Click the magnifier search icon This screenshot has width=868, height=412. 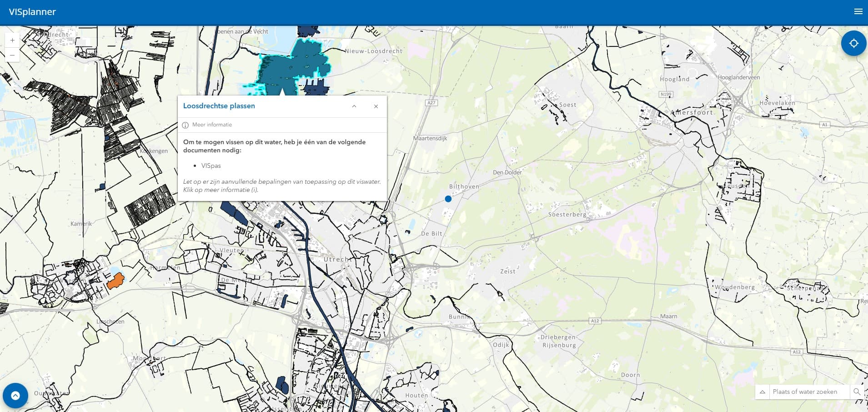click(857, 392)
